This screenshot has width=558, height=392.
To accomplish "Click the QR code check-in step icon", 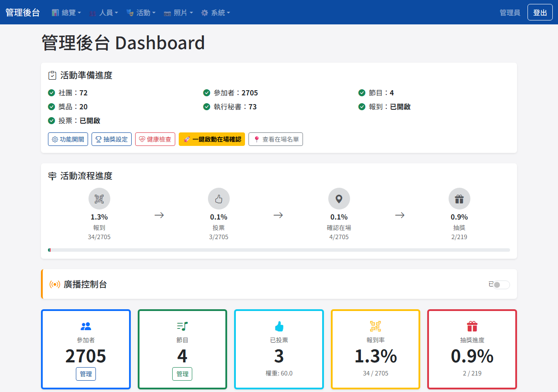I will point(99,199).
